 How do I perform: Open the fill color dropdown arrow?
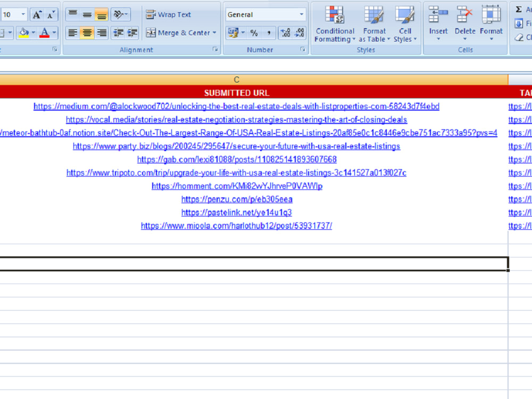pos(33,32)
